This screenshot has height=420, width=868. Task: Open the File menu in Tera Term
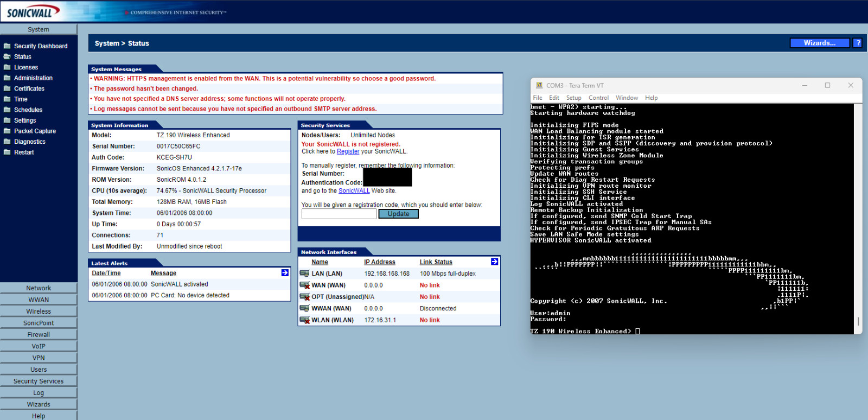click(x=538, y=98)
